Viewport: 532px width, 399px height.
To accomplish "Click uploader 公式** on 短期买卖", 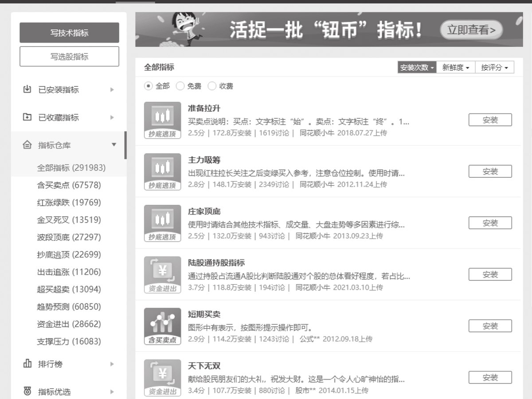I will (310, 338).
